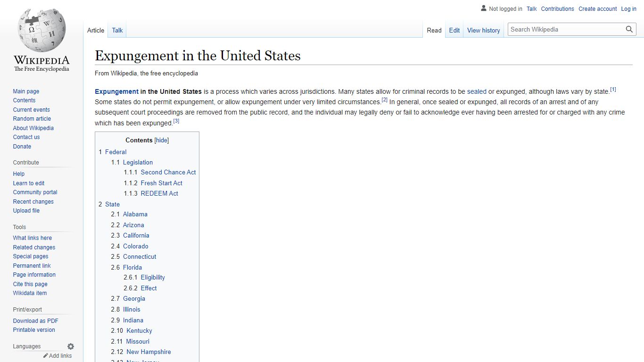The image size is (644, 362).
Task: Jump to Fresh Start Act section
Action: coord(153,183)
